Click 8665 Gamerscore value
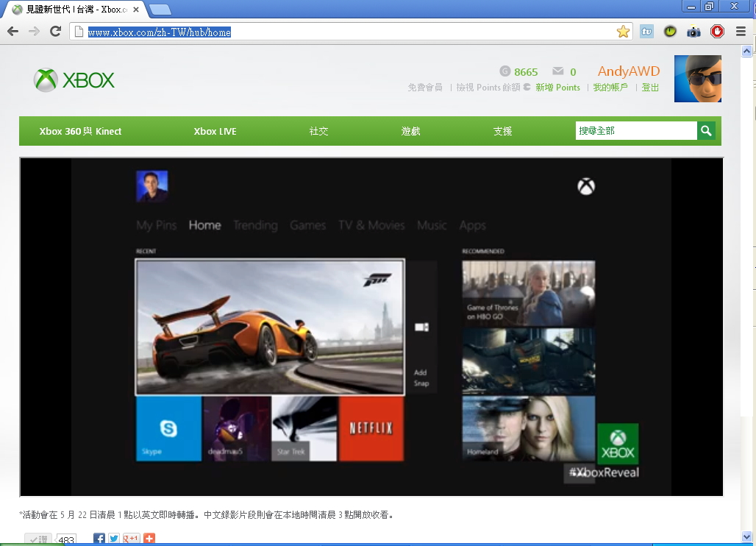This screenshot has height=546, width=756. click(526, 72)
